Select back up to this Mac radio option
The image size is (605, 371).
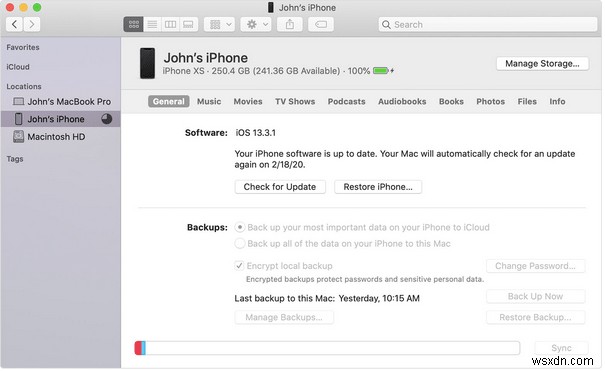[240, 244]
